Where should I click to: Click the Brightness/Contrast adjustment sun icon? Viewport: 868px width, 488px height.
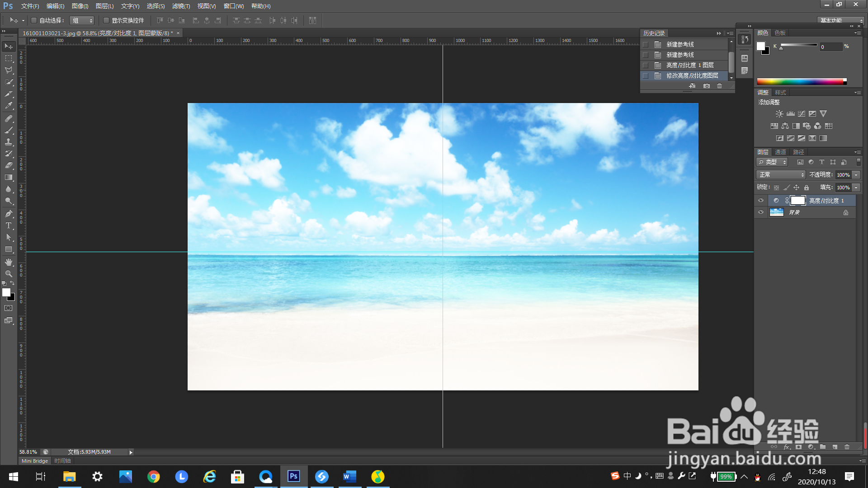click(x=779, y=114)
